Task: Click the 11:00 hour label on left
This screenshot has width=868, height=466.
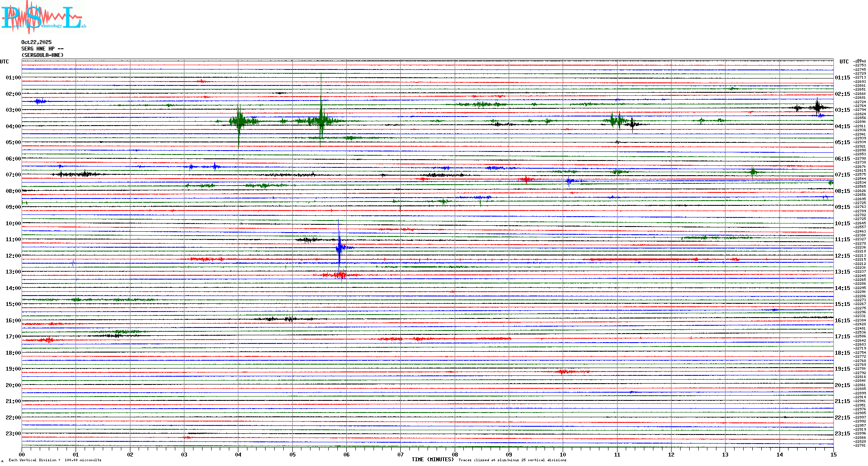Action: pos(13,239)
